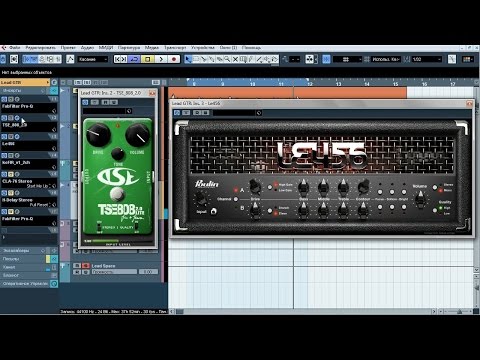
Task: Click the Le456 channel A Drive knob
Action: click(255, 187)
